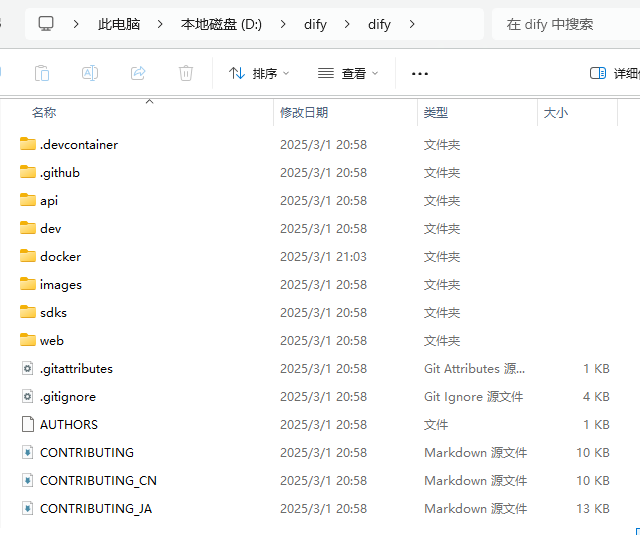Select the .devcontainer folder name

pos(79,144)
